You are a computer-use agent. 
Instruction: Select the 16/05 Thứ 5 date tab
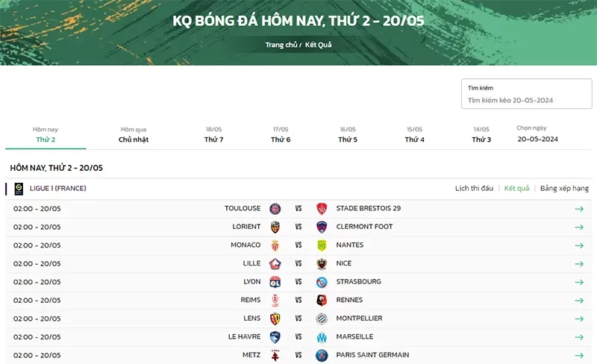click(348, 134)
